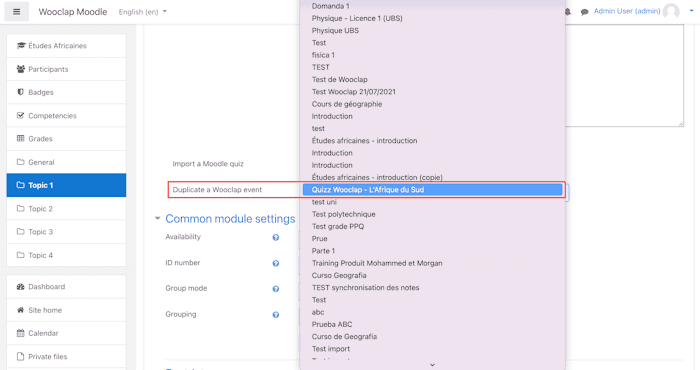
Task: Open Participants in the sidebar
Action: click(x=67, y=69)
